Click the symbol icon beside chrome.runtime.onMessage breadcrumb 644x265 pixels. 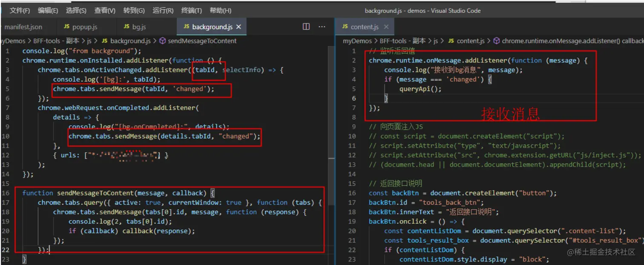click(496, 41)
